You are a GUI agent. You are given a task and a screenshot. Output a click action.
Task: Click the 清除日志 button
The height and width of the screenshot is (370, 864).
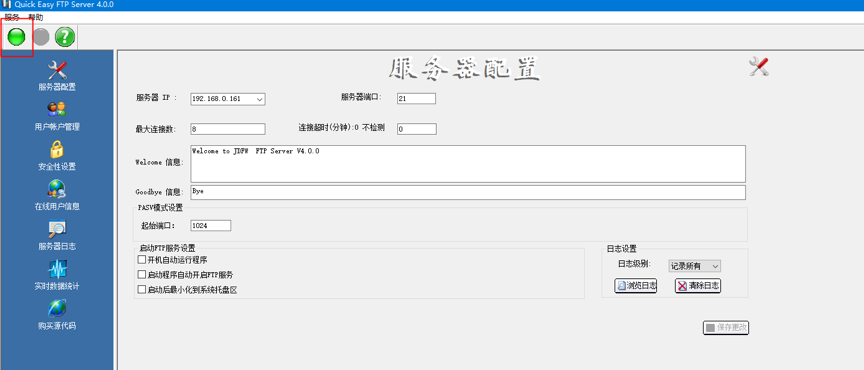698,286
